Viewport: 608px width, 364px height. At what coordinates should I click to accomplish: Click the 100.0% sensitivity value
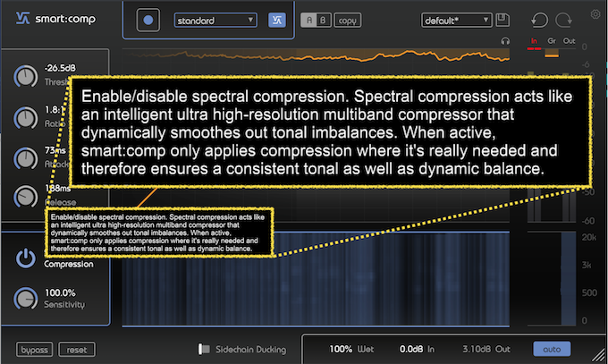click(x=60, y=292)
